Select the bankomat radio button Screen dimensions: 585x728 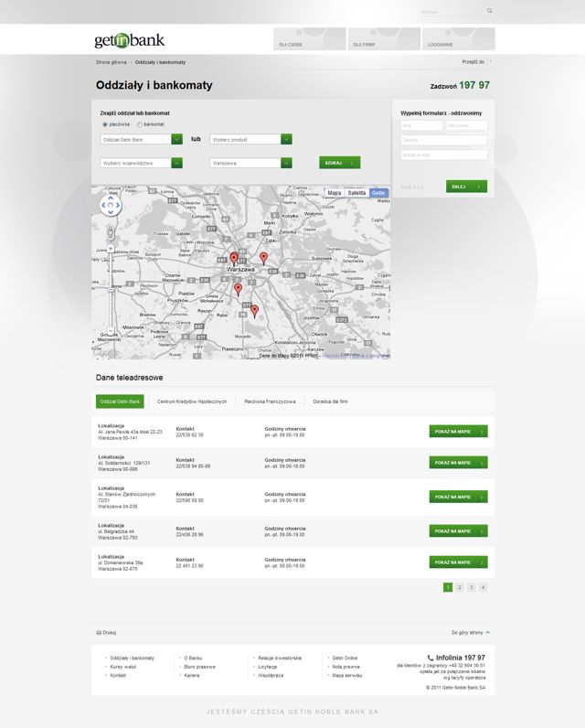point(139,124)
